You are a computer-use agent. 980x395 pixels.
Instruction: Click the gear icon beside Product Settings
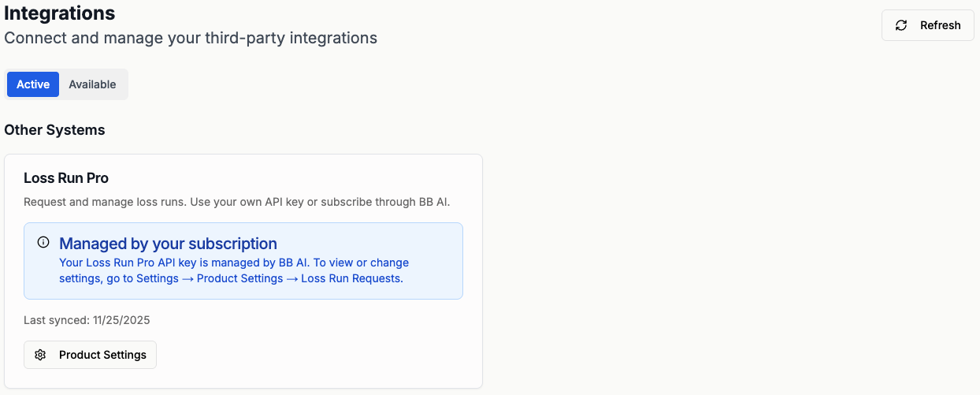tap(40, 355)
